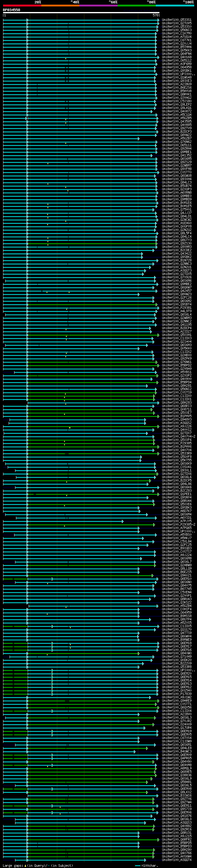Select the UniRef100_Q6RFR2 label

[x=177, y=839]
